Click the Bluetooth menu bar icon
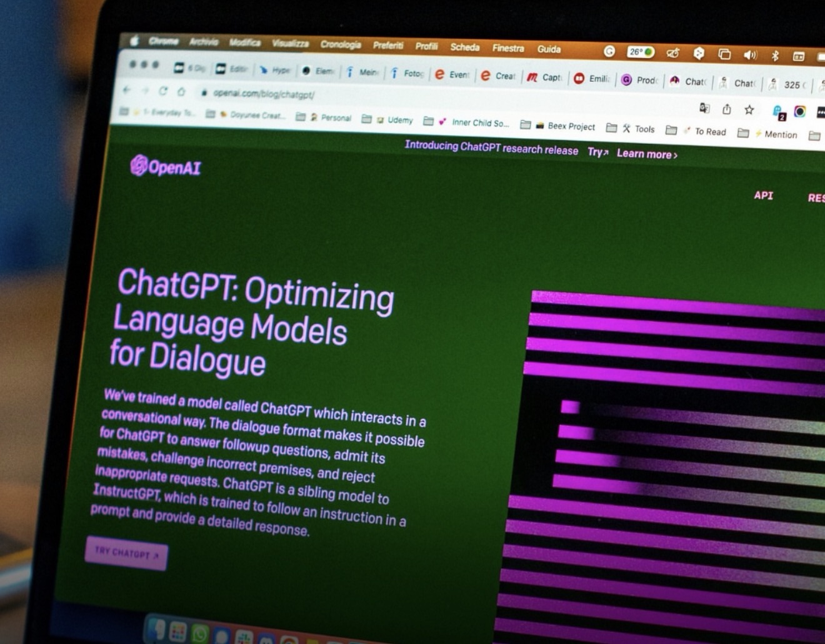 775,56
